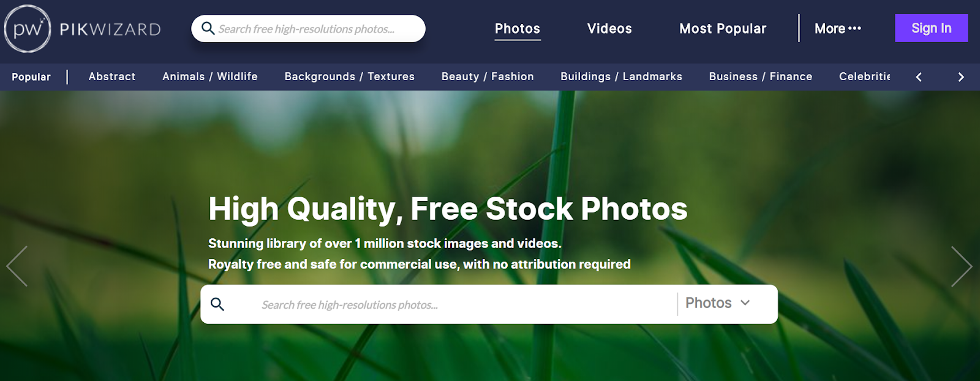Select Buildings / Landmarks category
Image resolution: width=980 pixels, height=381 pixels.
coord(621,77)
